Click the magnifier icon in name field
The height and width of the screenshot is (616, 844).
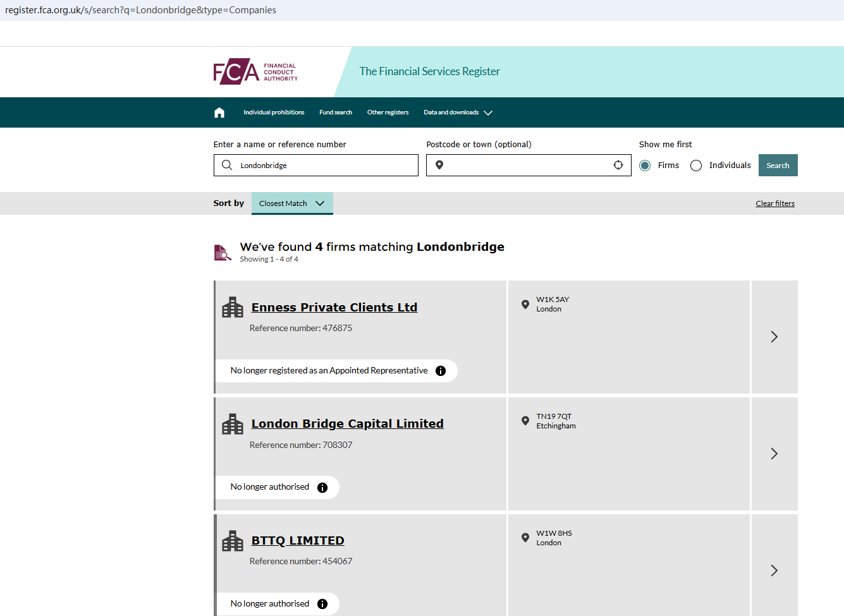tap(227, 165)
